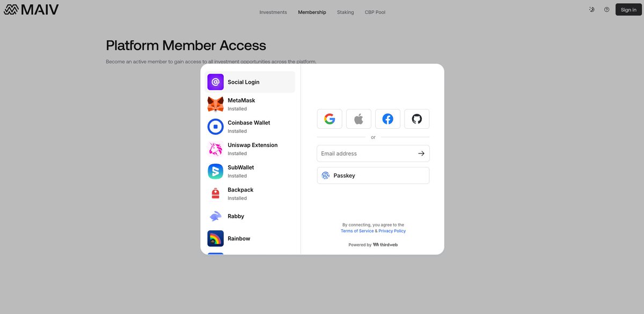Open the Terms of Service link
The image size is (644, 314).
(357, 231)
